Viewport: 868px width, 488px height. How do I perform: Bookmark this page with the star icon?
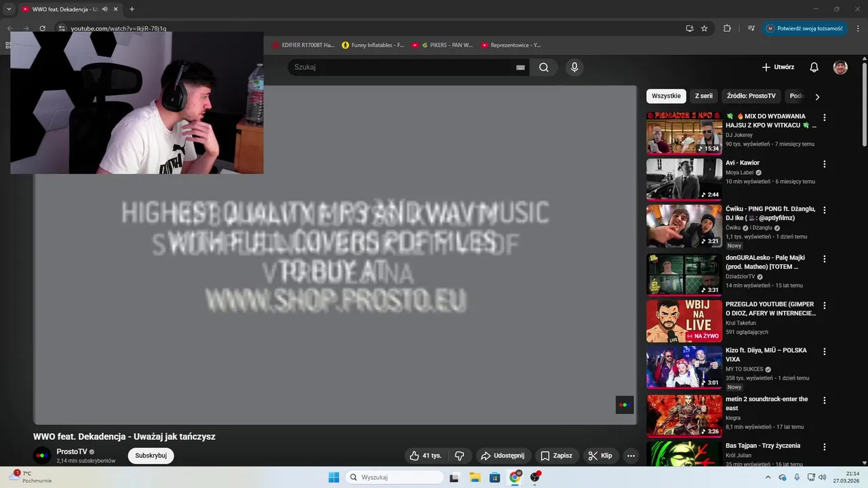[705, 28]
